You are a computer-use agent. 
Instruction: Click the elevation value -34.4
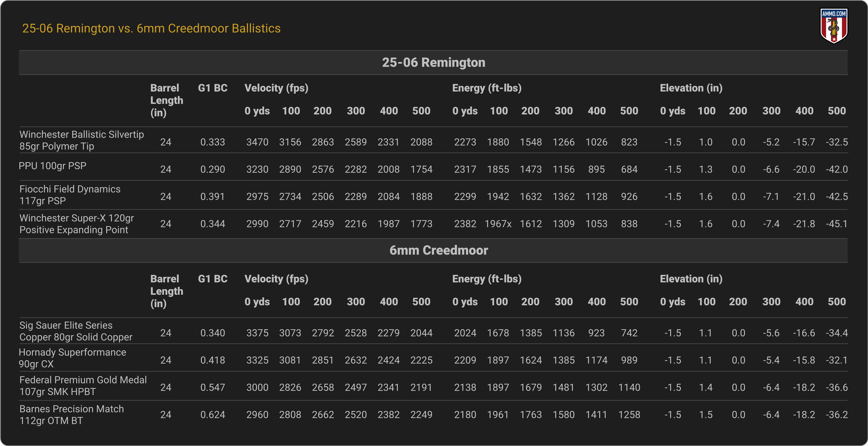click(x=837, y=333)
